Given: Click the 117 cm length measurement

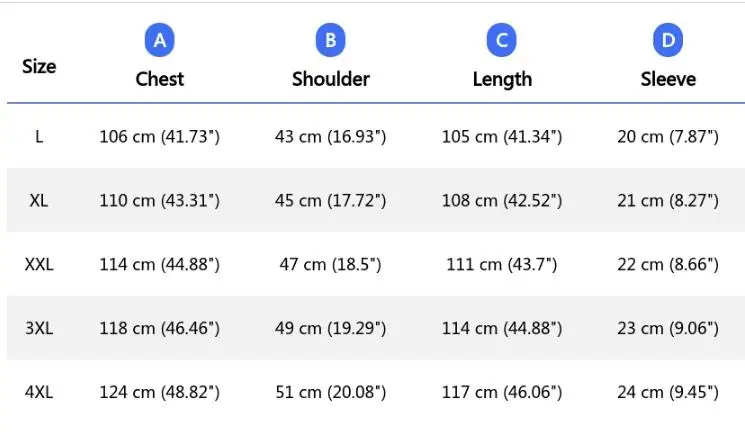Looking at the screenshot, I should click(502, 393).
